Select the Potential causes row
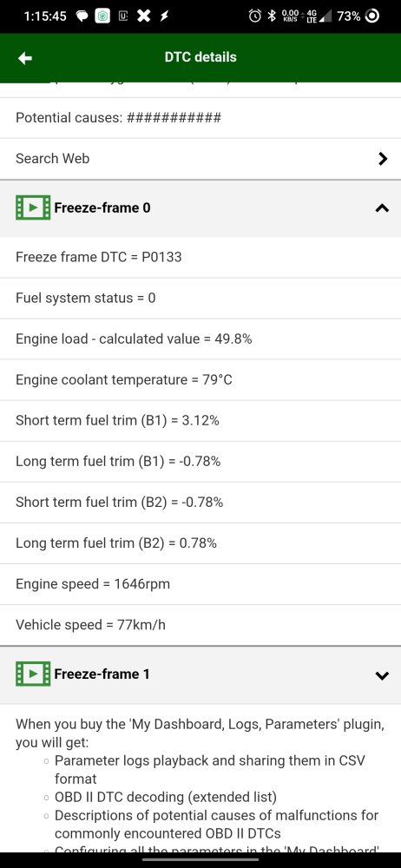This screenshot has width=401, height=868. [x=200, y=118]
